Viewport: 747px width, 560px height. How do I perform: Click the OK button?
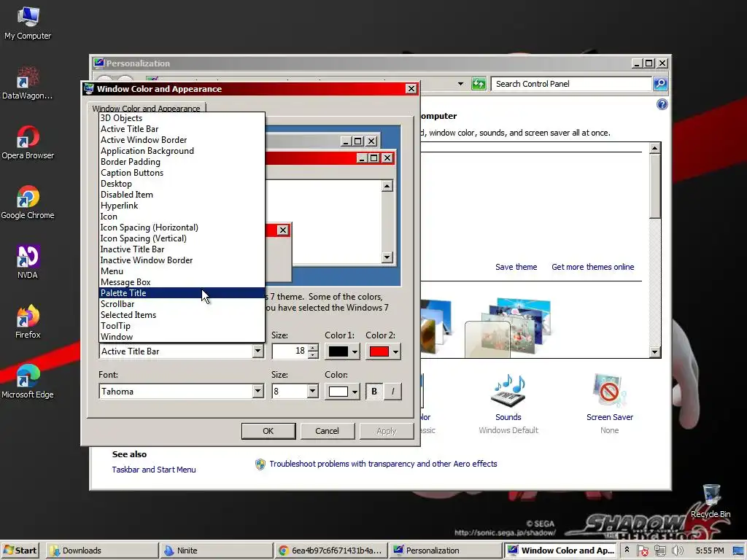(268, 431)
